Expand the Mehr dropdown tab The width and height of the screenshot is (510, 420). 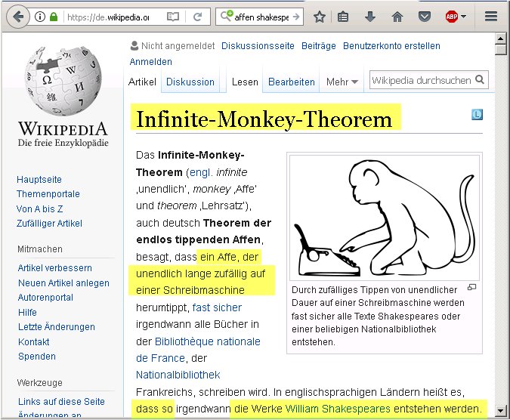(x=342, y=82)
